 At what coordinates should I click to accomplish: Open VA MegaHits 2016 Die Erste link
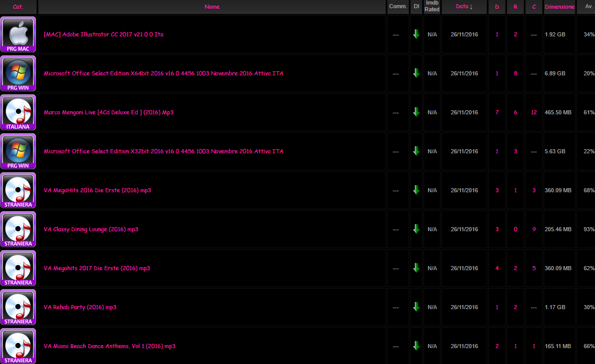click(x=97, y=191)
